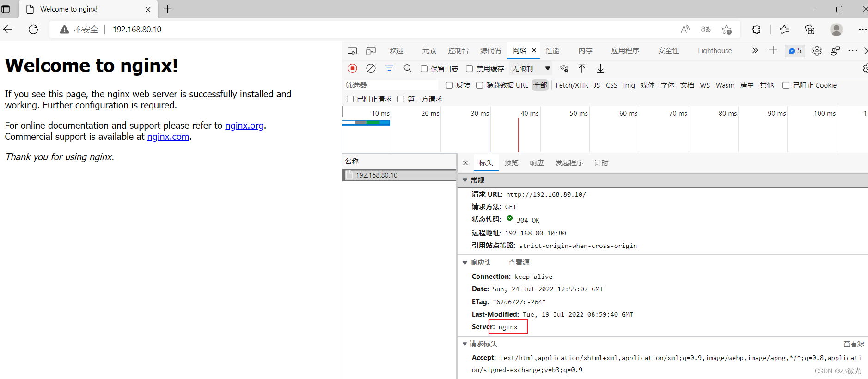Open the 计时 request tab
868x379 pixels.
pyautogui.click(x=601, y=163)
